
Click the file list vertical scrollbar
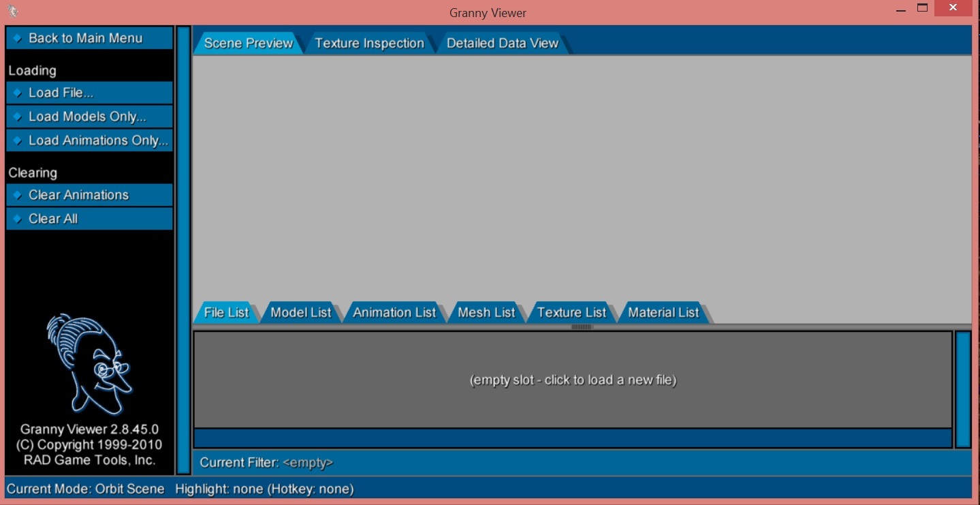pyautogui.click(x=963, y=389)
